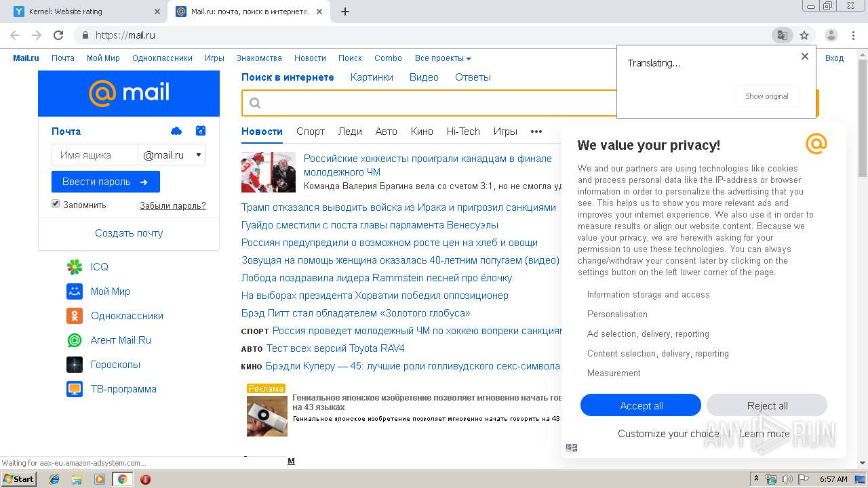Open the media player taskbar icon
The width and height of the screenshot is (868, 488).
pos(99,479)
